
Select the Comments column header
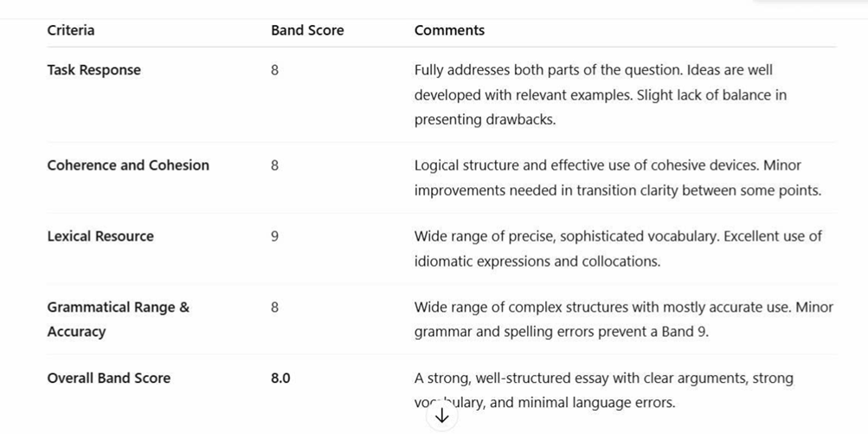tap(449, 30)
